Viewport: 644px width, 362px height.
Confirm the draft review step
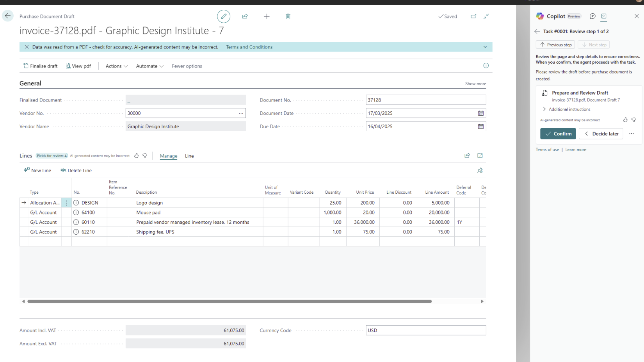pos(558,134)
